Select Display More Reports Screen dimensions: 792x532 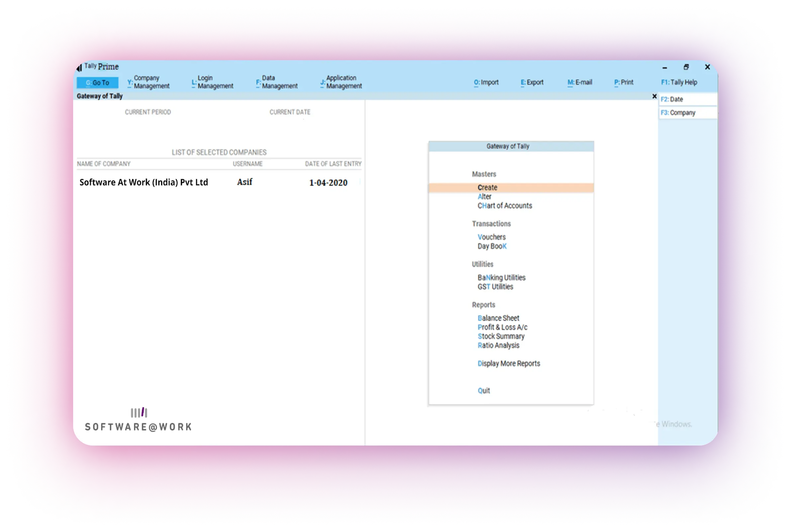[508, 364]
